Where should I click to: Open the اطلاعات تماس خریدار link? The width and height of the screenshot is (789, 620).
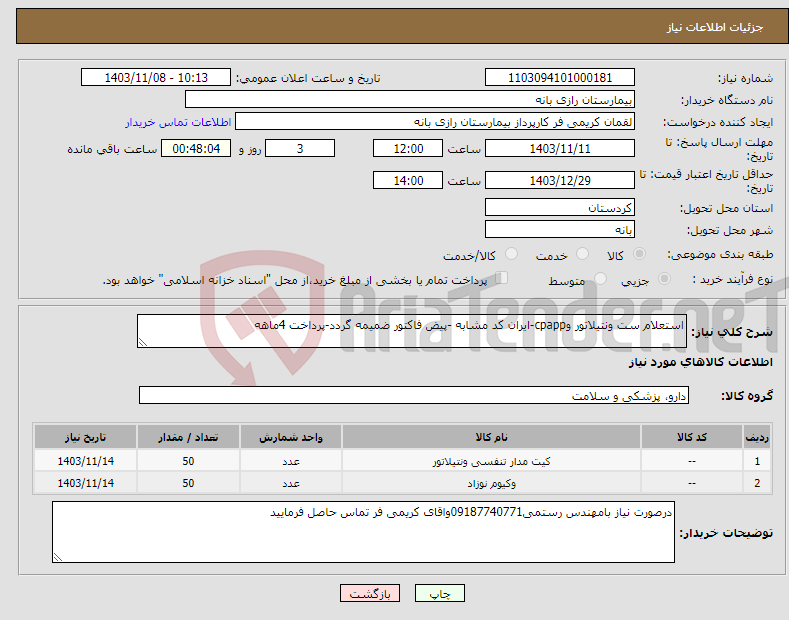(178, 122)
